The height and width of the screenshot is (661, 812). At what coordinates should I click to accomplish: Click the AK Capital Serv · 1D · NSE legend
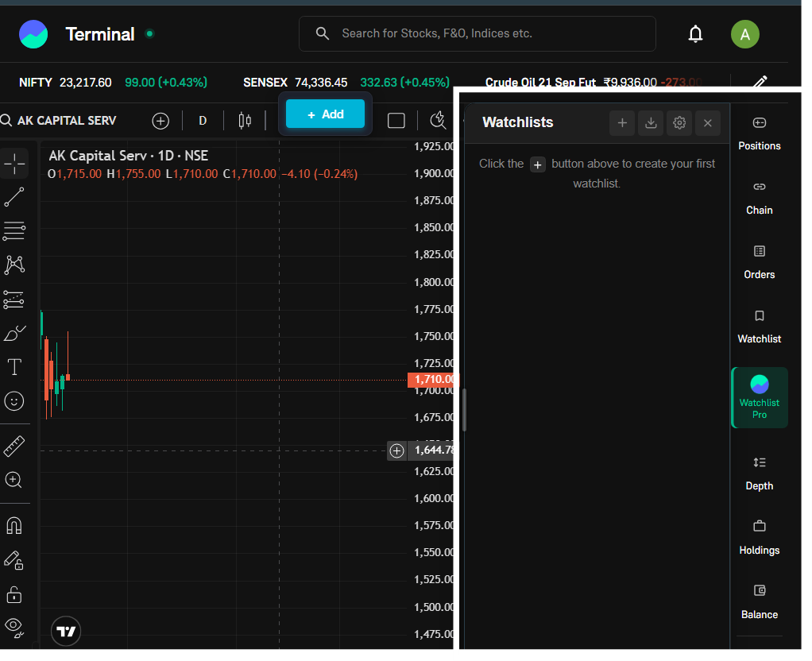coord(129,156)
